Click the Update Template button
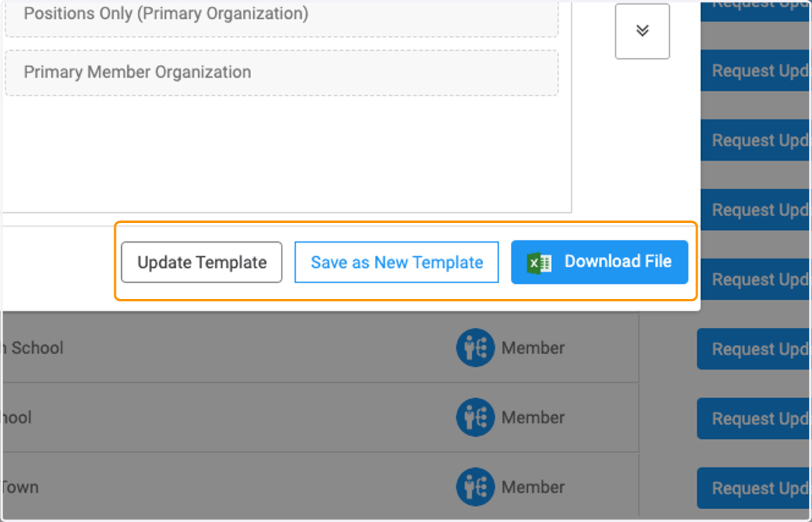Viewport: 812px width, 522px height. 202,262
